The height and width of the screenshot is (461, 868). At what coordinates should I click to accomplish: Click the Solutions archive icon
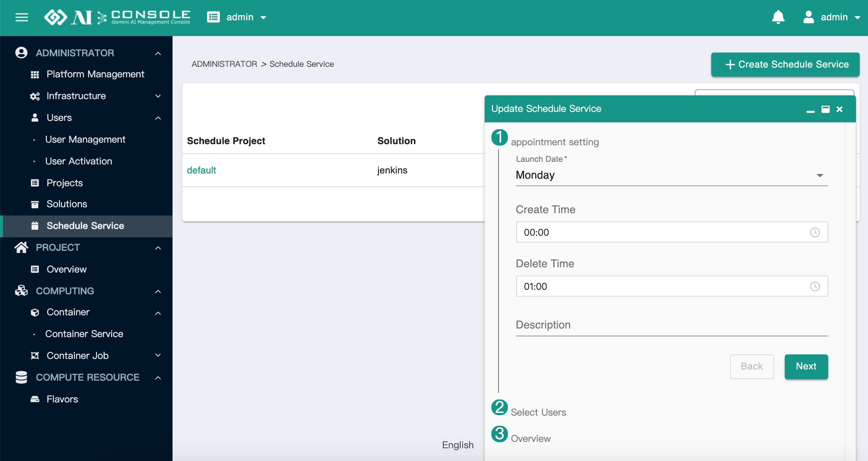[35, 205]
